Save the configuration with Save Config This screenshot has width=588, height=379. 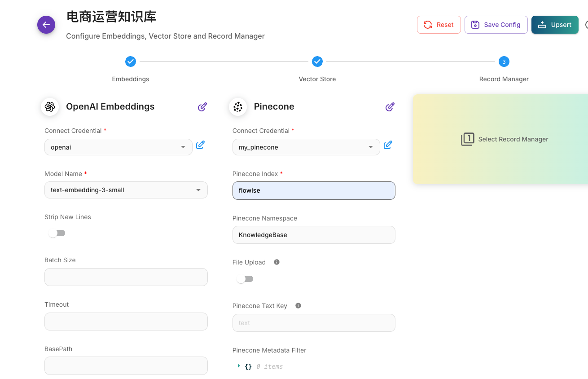496,25
